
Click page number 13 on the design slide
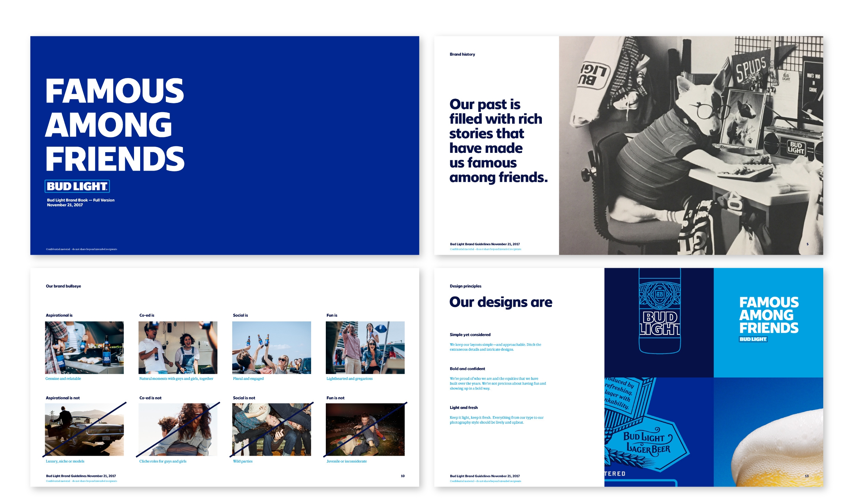[x=806, y=476]
